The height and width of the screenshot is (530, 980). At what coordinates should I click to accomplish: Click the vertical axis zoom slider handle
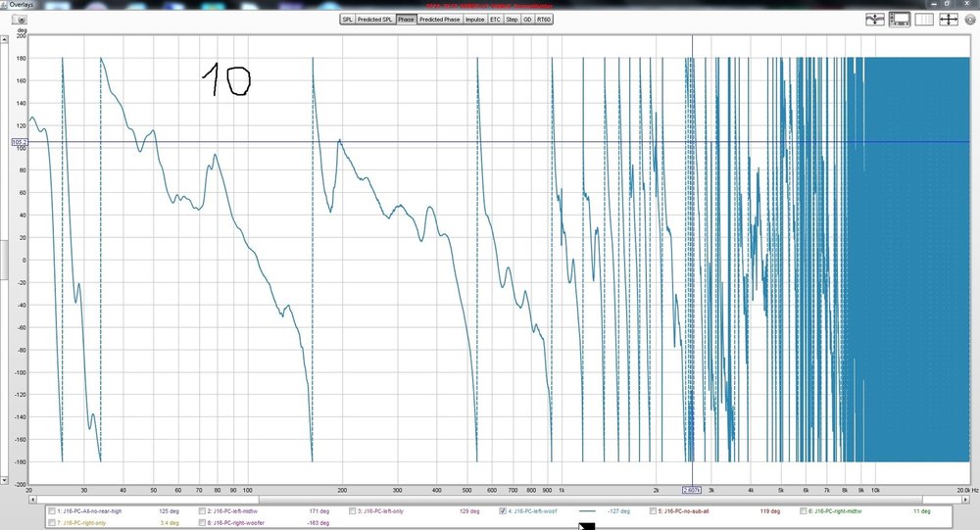pyautogui.click(x=3, y=260)
